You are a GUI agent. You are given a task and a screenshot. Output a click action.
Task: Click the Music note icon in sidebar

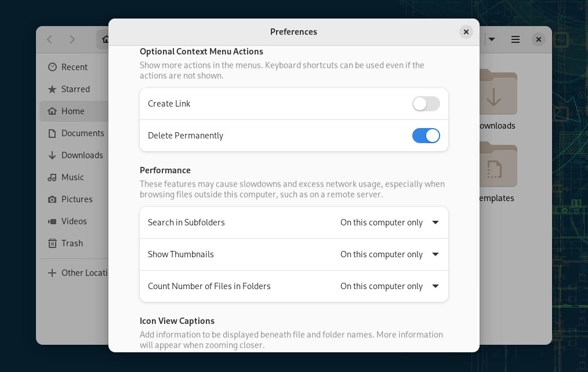(52, 177)
